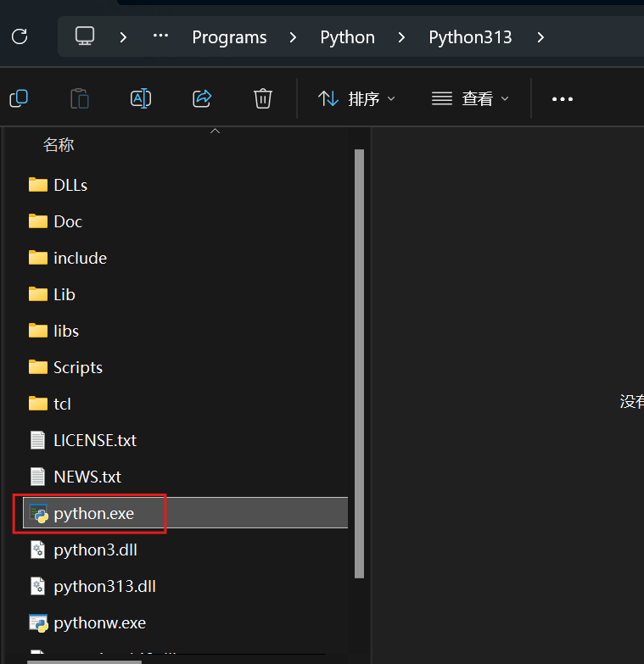644x664 pixels.
Task: Go to Programs in the address bar
Action: [x=229, y=37]
